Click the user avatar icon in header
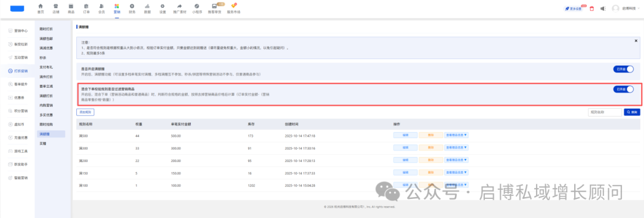Image resolution: width=644 pixels, height=218 pixels. 615,8
